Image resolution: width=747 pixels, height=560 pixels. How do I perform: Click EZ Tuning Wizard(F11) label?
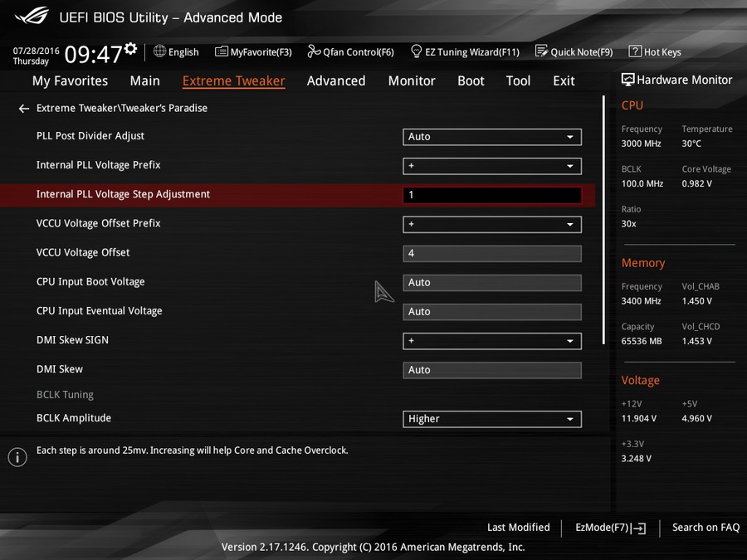tap(472, 52)
